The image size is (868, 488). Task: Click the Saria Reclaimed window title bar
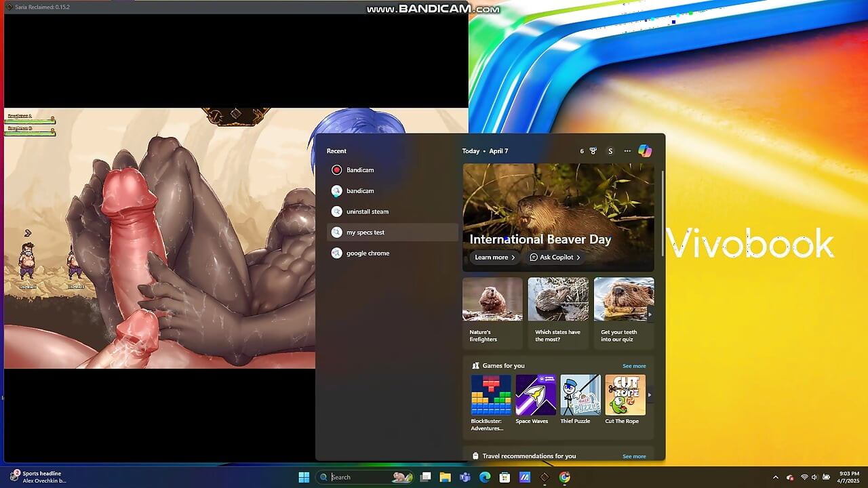[235, 7]
